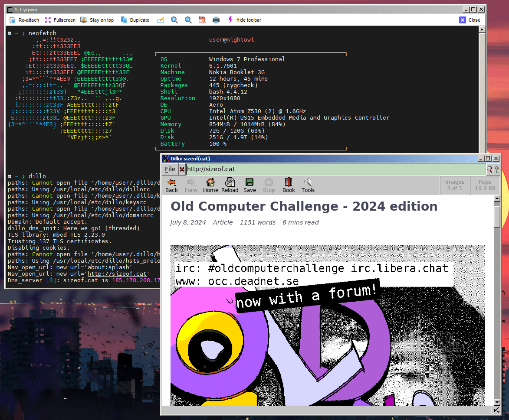Click the Re-attach toolbar item

click(x=24, y=20)
